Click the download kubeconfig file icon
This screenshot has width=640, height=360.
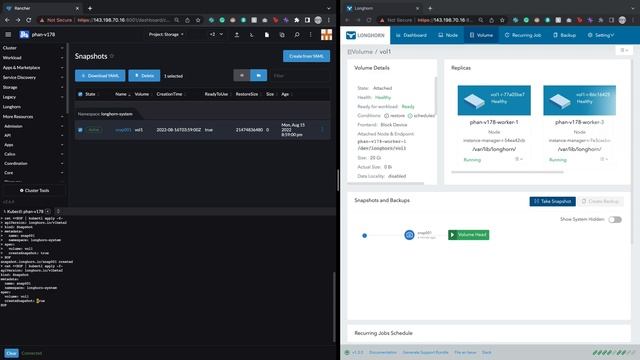tap(267, 35)
